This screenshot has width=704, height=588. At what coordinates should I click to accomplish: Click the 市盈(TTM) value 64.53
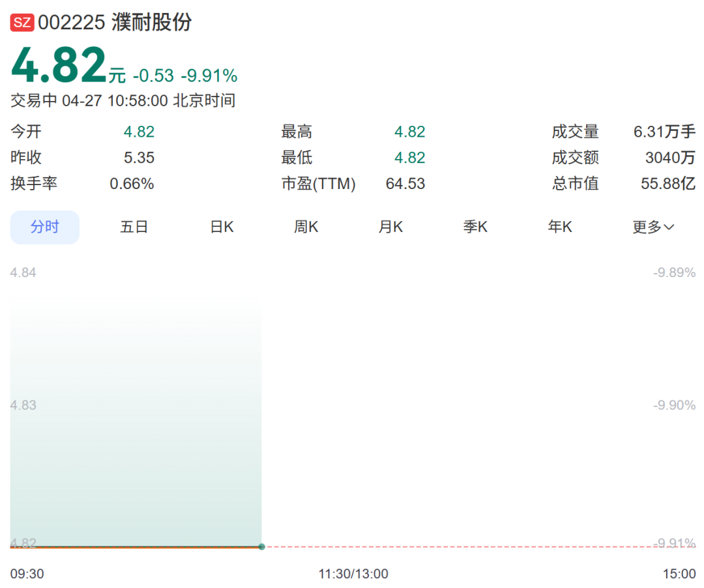(405, 184)
